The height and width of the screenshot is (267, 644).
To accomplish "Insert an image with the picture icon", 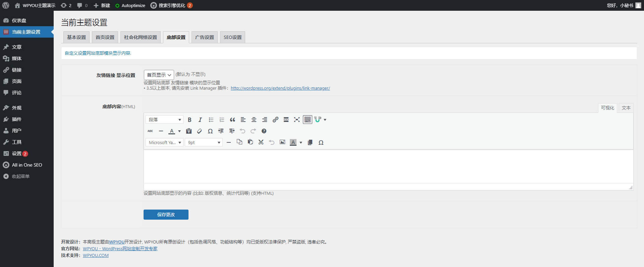I will coord(282,142).
